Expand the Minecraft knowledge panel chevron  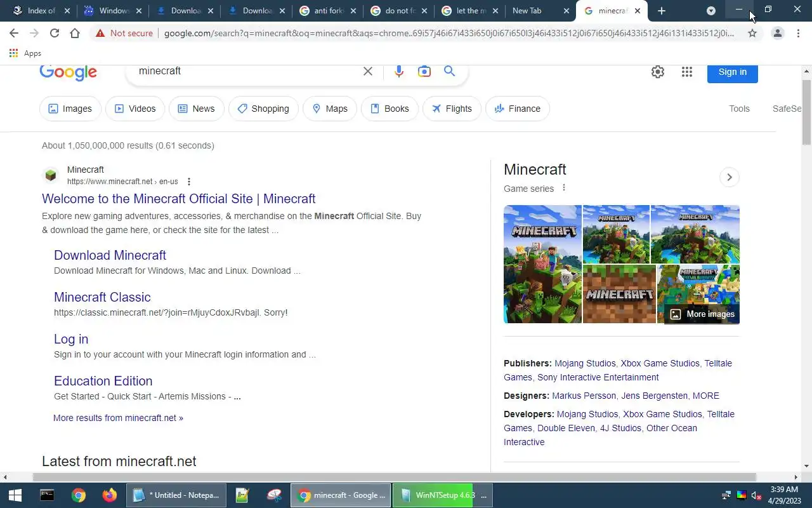coord(730,177)
